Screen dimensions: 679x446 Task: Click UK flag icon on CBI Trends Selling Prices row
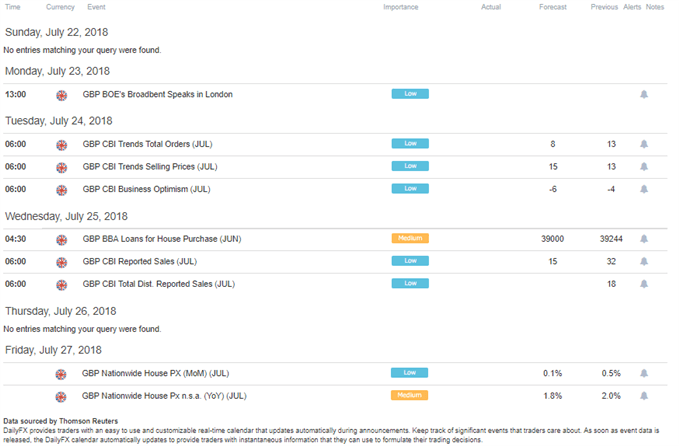[x=61, y=168]
